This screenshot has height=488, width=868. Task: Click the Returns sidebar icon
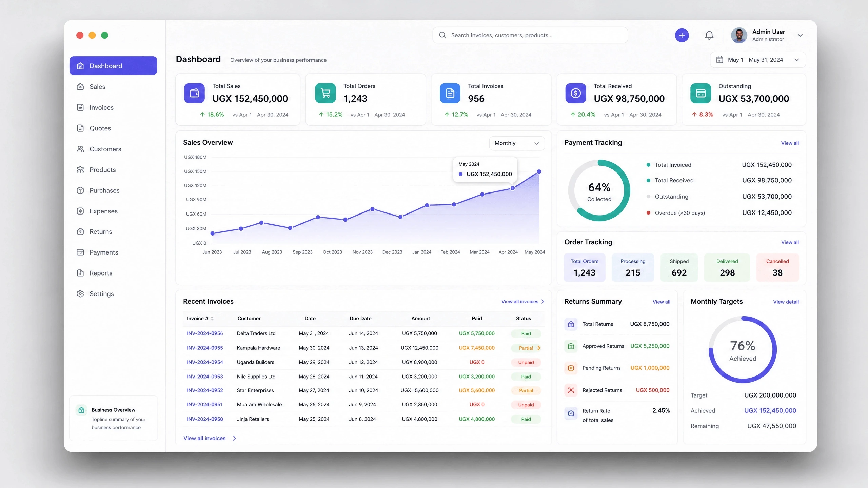coord(80,232)
